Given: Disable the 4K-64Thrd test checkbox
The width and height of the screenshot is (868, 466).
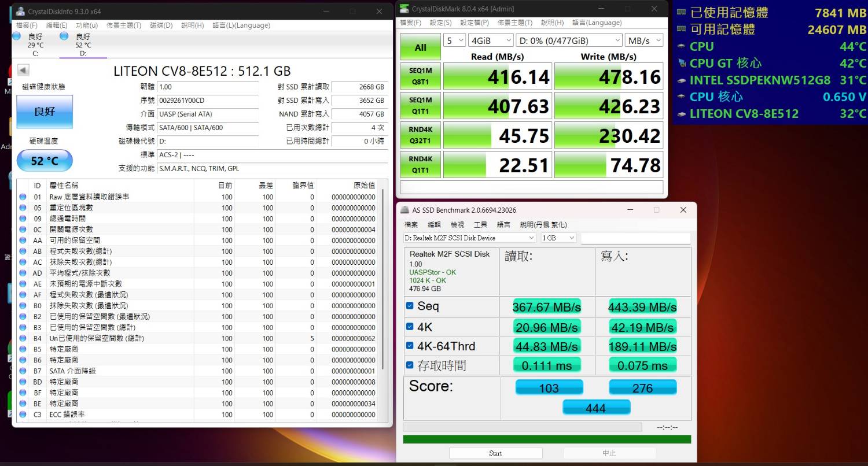Looking at the screenshot, I should 410,346.
